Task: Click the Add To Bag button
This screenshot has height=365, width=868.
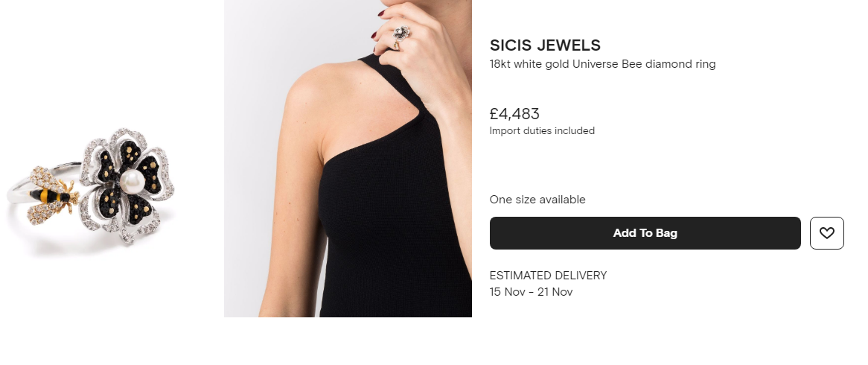Action: (645, 233)
